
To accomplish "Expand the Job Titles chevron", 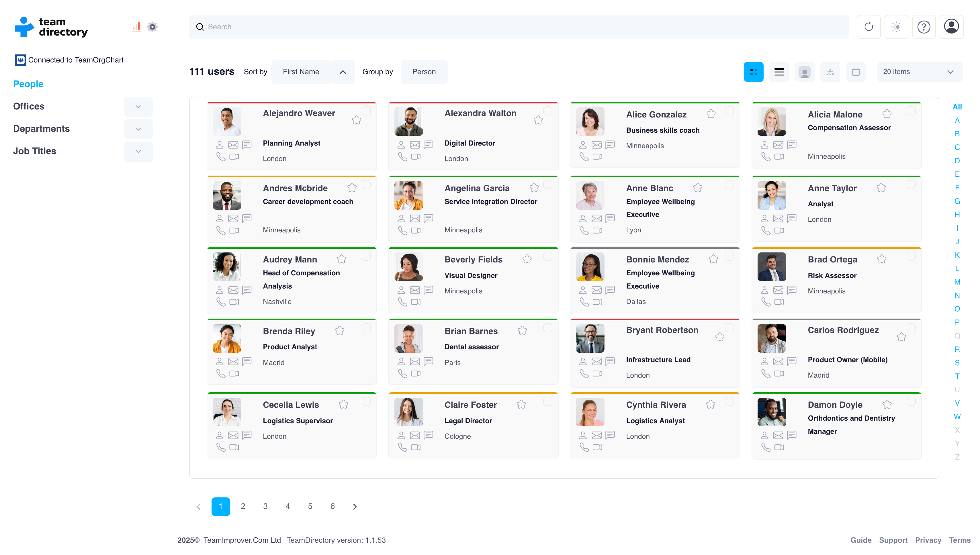I will (x=138, y=151).
